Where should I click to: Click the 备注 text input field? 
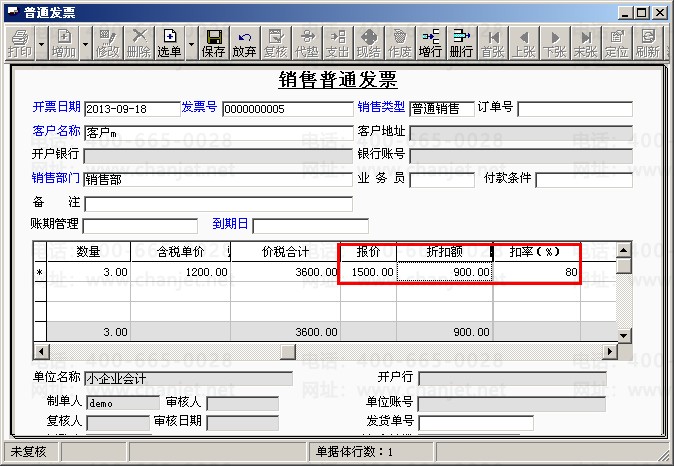tap(218, 204)
